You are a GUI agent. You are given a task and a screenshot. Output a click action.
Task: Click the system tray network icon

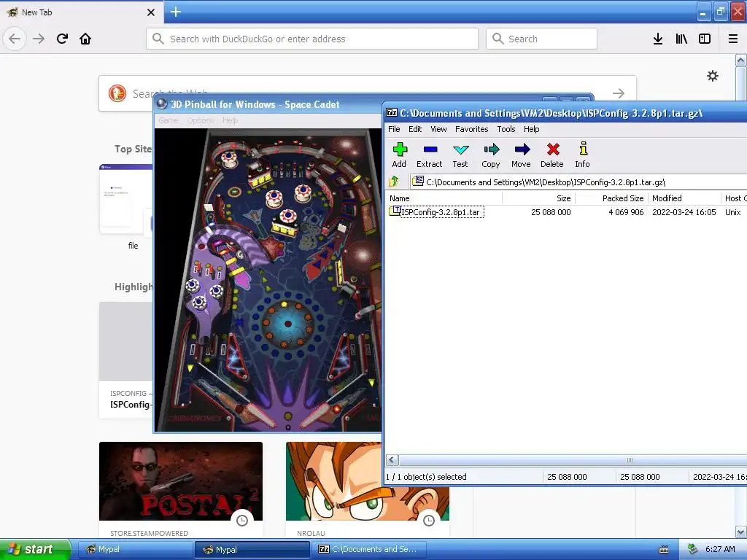[693, 550]
